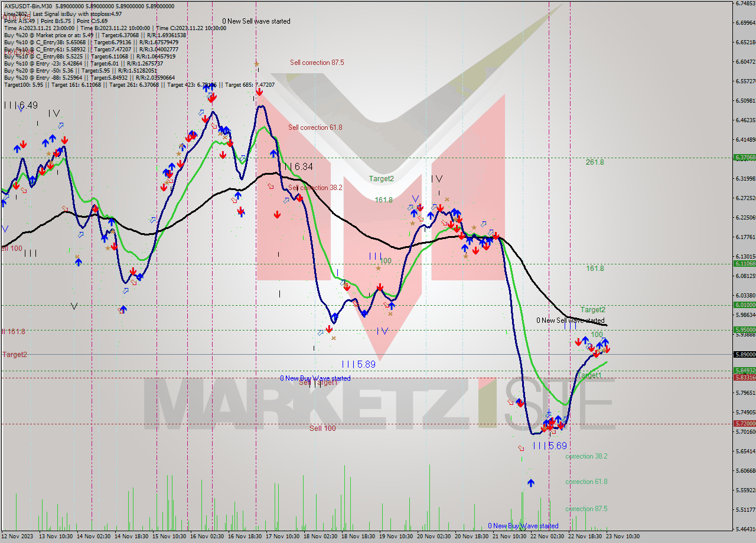The height and width of the screenshot is (543, 756).
Task: Click the '14 Nov 02:30' time axis label
Action: 94,537
